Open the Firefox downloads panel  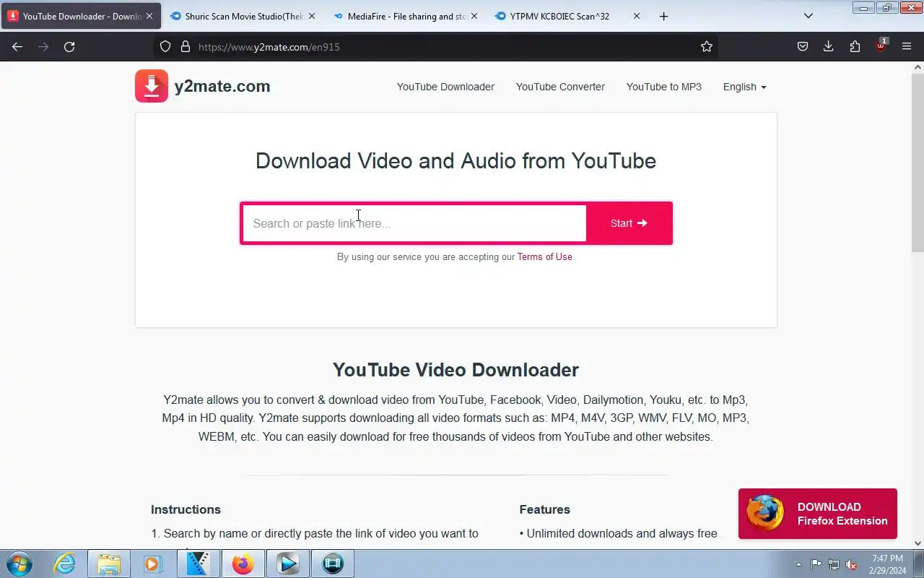click(828, 46)
